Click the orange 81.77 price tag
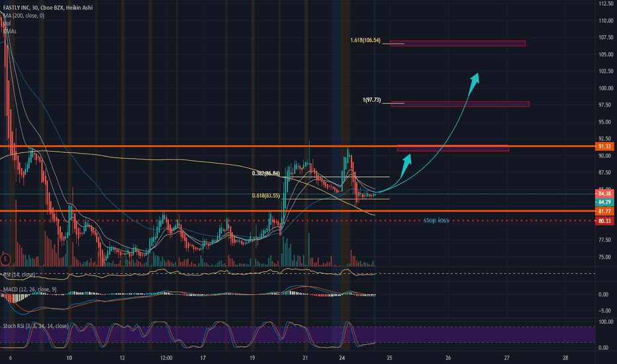This screenshot has height=364, width=617. pos(604,211)
